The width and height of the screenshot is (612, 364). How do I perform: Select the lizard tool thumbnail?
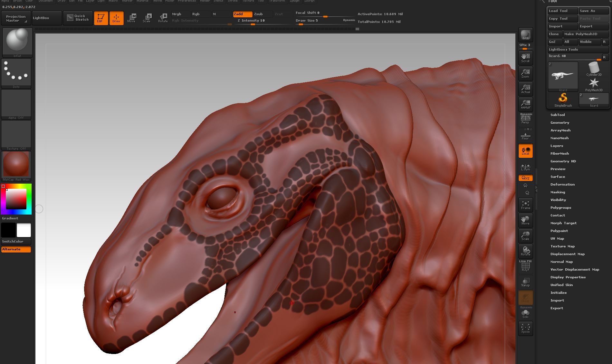[x=563, y=77]
